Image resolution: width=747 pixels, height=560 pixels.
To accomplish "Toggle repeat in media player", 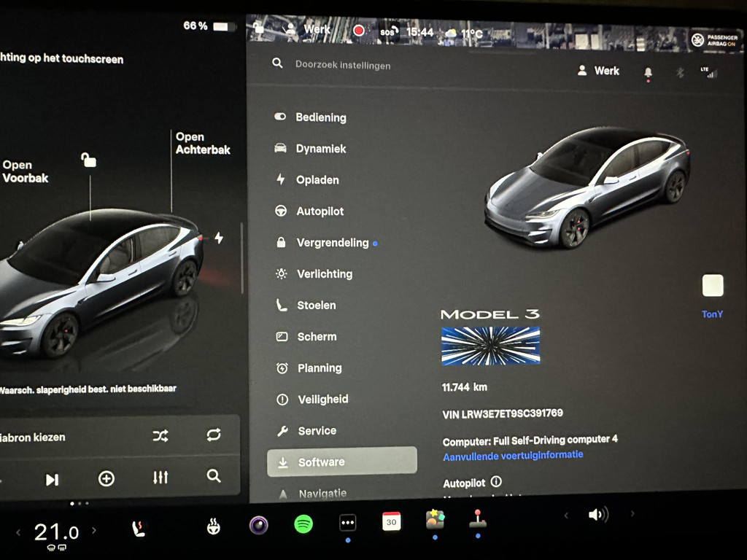I will pyautogui.click(x=213, y=435).
